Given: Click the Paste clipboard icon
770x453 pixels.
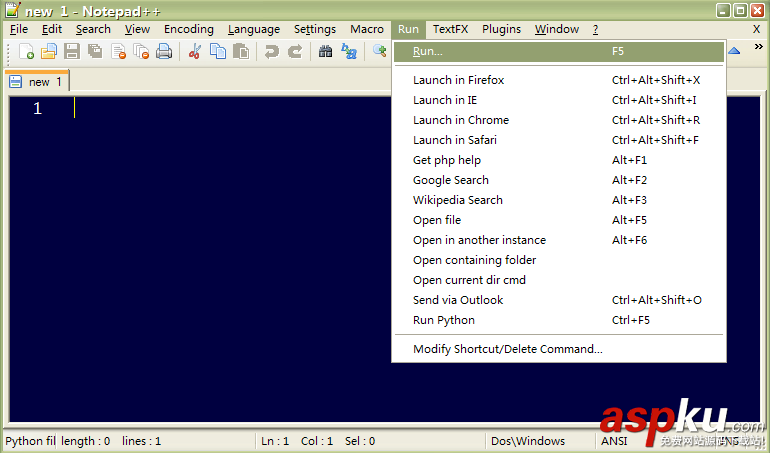Looking at the screenshot, I should [241, 51].
